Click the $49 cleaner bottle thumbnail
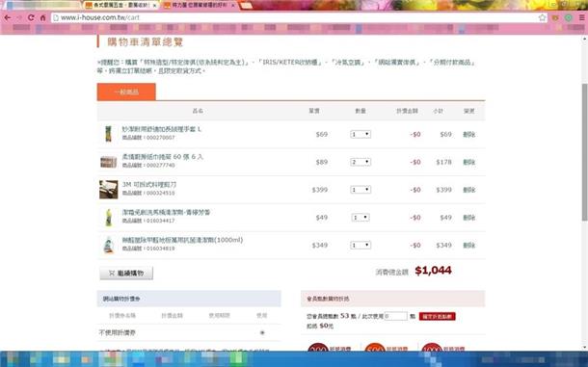Image resolution: width=588 pixels, height=367 pixels. point(108,218)
